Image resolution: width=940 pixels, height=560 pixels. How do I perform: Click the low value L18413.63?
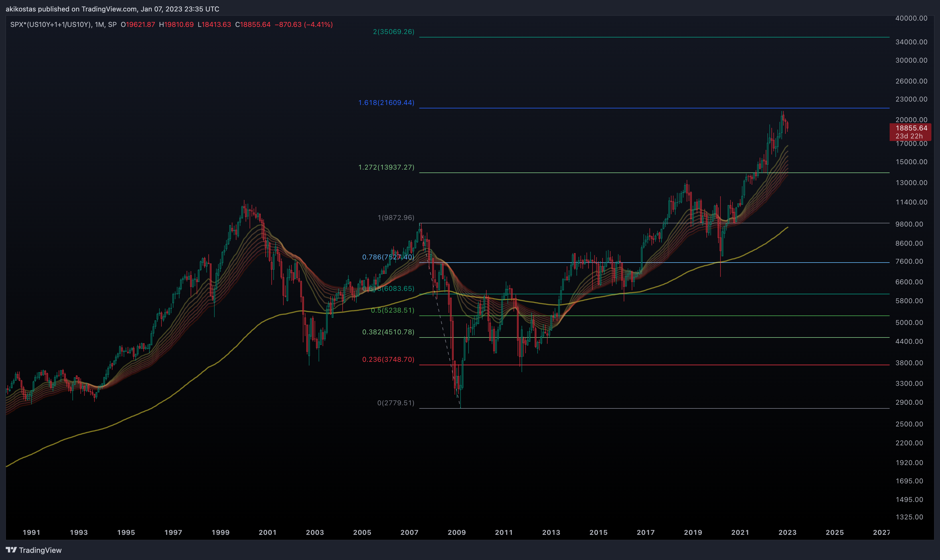click(x=214, y=25)
